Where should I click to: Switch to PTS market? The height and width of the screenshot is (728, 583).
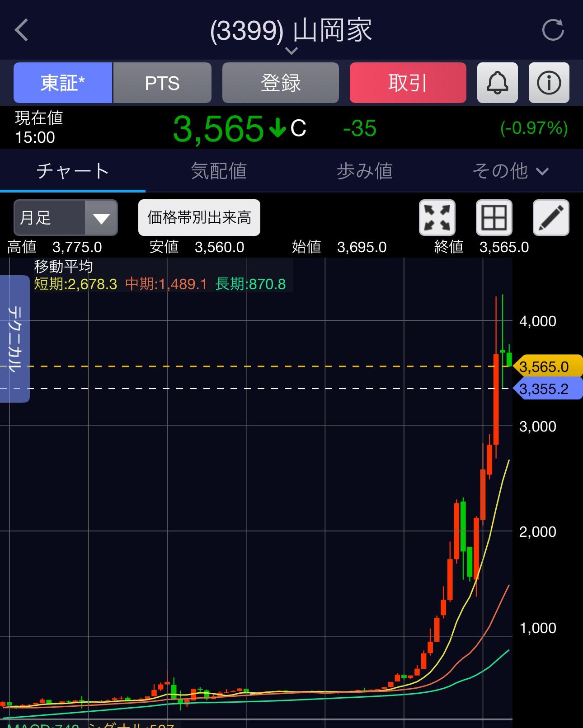[162, 83]
